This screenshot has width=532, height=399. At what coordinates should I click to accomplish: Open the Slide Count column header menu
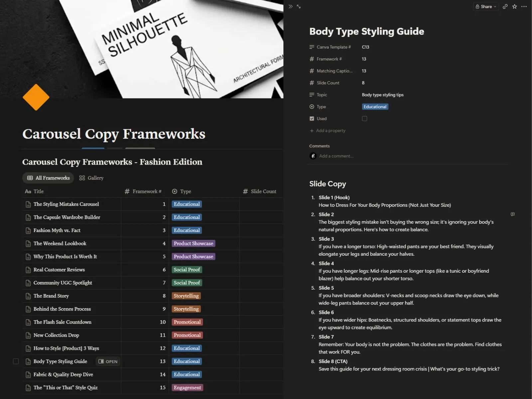pyautogui.click(x=260, y=191)
